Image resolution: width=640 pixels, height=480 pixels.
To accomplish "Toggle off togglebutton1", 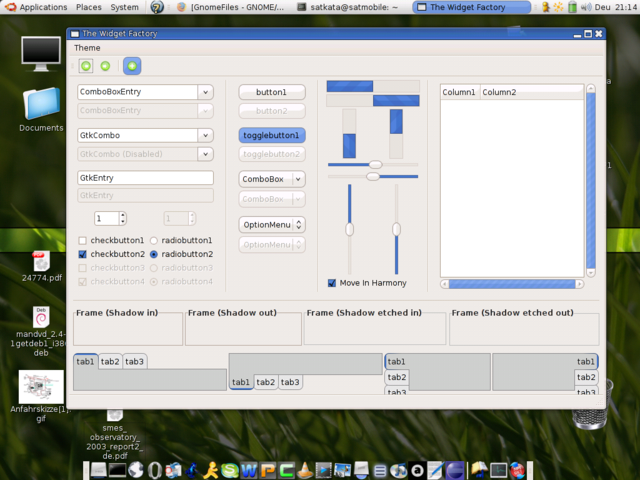I will coord(272,135).
